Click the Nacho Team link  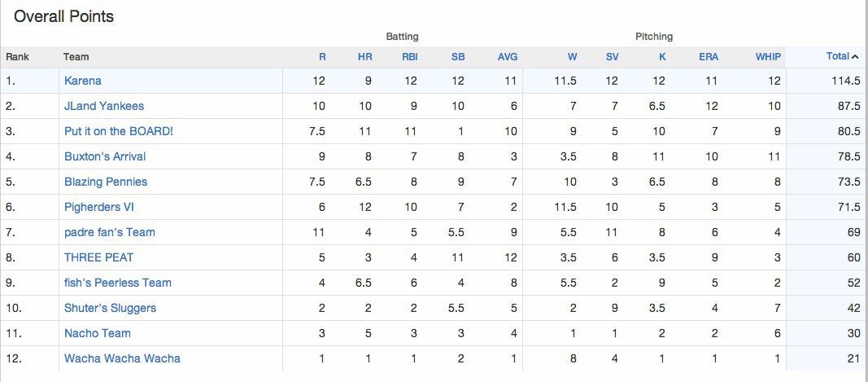(x=97, y=333)
